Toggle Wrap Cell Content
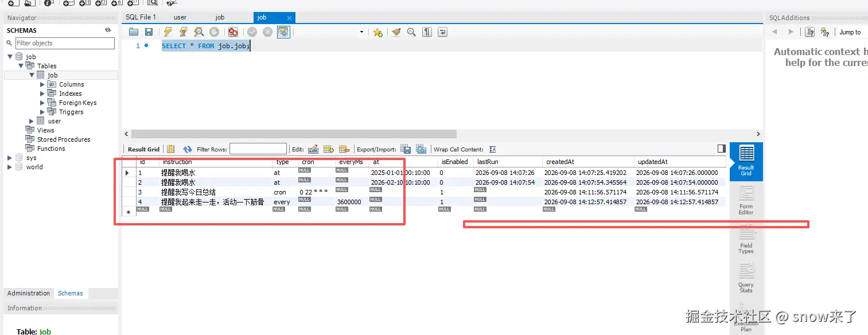The image size is (868, 335). pos(492,149)
